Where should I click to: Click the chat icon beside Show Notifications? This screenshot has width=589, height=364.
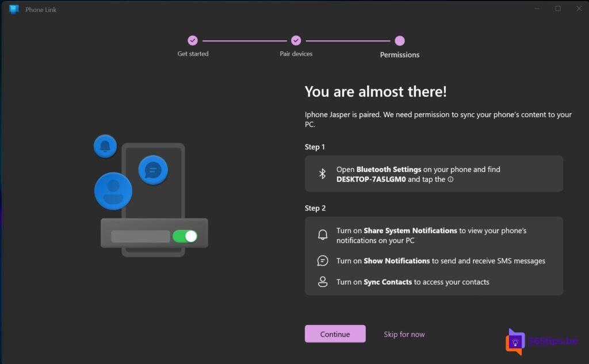pyautogui.click(x=323, y=260)
